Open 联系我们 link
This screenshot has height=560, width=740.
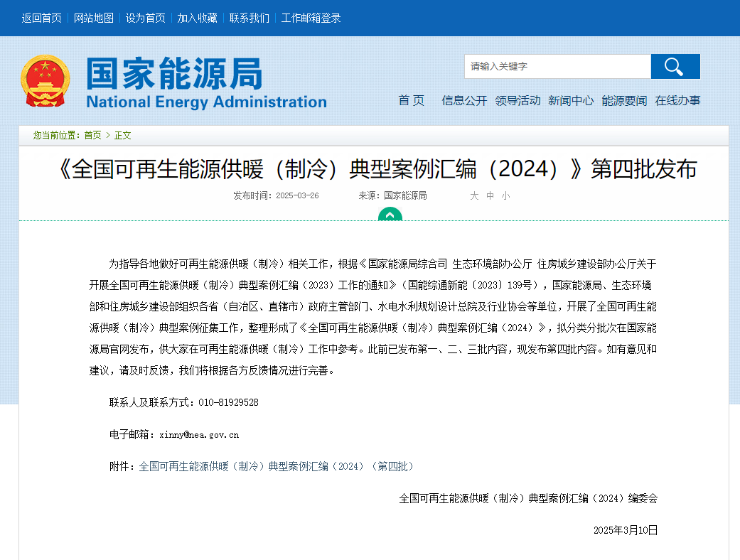(x=250, y=18)
